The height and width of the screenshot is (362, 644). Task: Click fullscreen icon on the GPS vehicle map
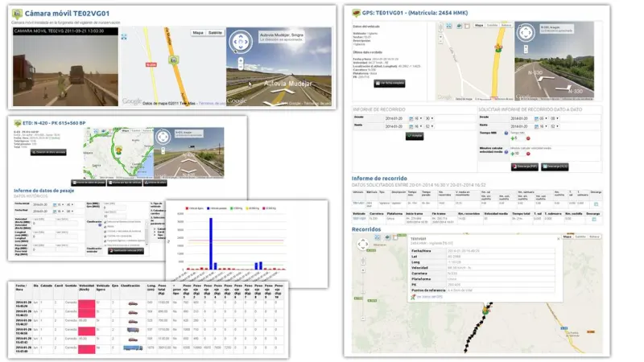click(x=449, y=26)
